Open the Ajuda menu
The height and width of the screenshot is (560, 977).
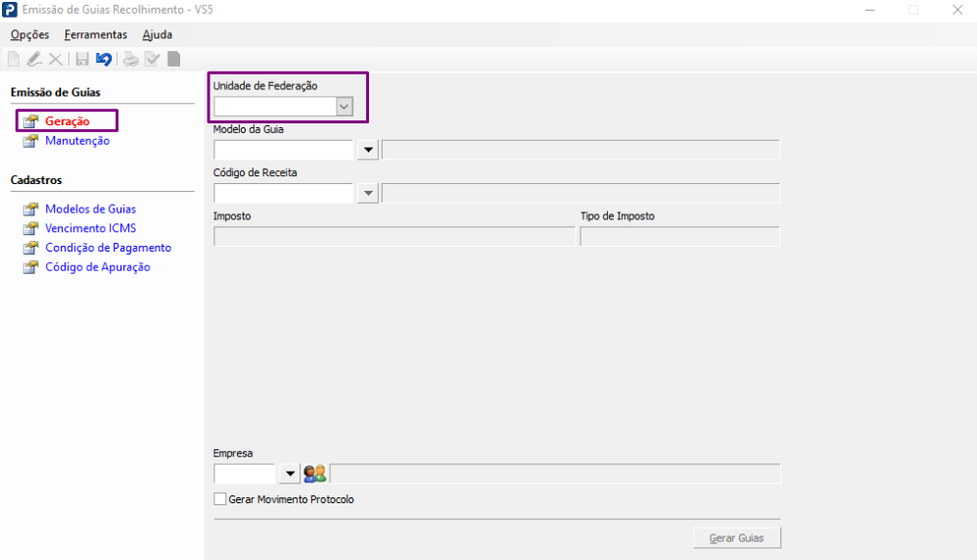pyautogui.click(x=158, y=34)
